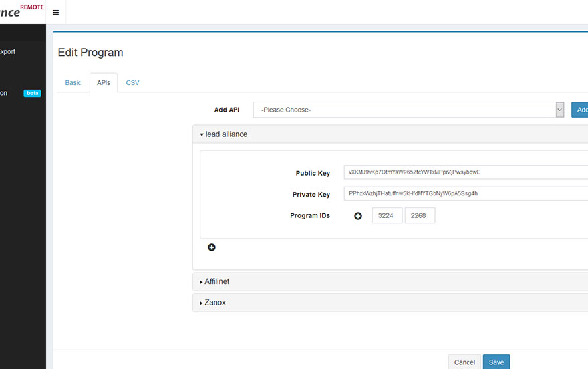Open the Add API "Please Choose" dropdown
The width and height of the screenshot is (588, 369).
pos(408,110)
